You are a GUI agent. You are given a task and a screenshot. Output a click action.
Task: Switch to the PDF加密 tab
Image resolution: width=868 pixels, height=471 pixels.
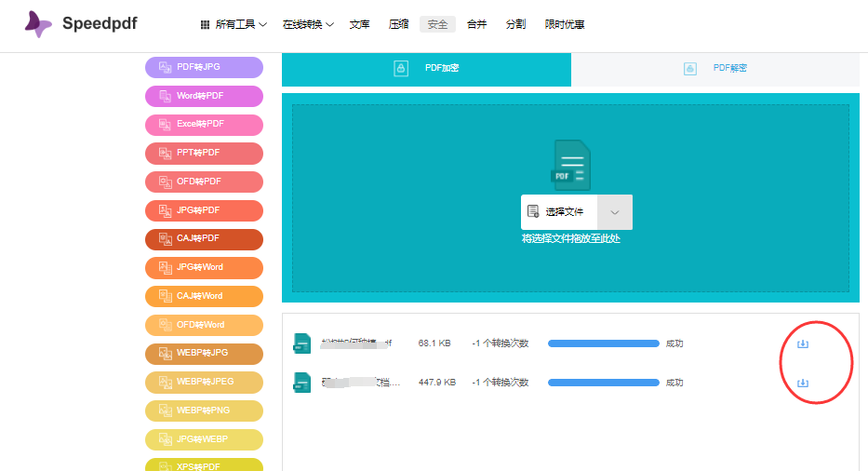pos(426,69)
